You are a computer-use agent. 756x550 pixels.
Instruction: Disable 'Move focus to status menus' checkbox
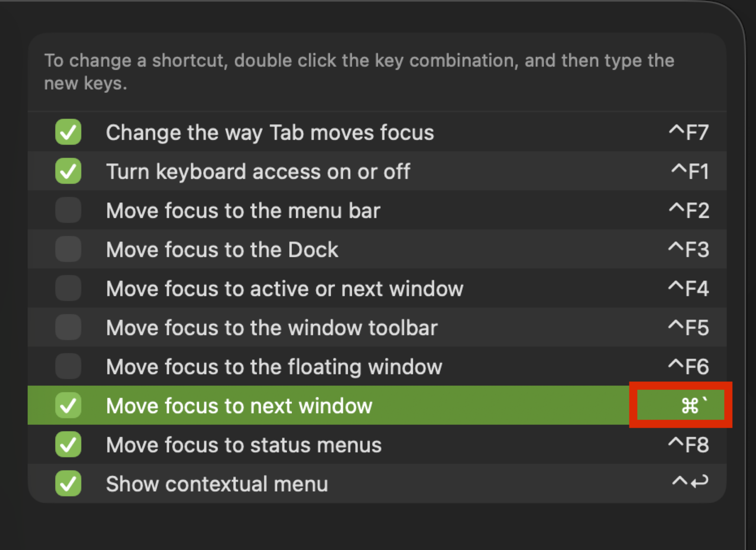click(68, 444)
